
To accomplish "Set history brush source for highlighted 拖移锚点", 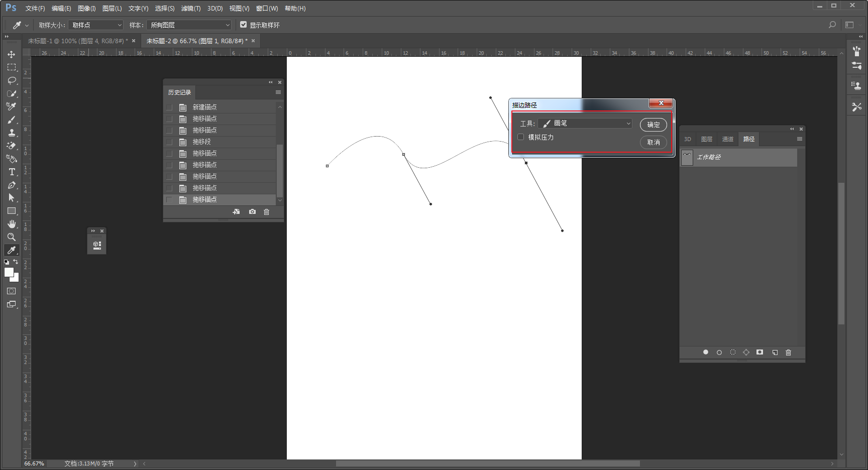I will pos(169,200).
